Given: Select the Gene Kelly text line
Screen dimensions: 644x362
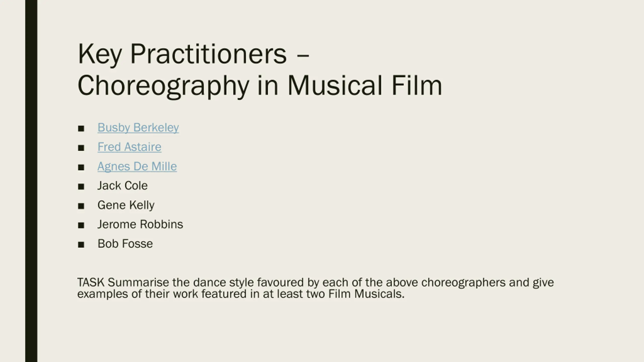Looking at the screenshot, I should 126,205.
